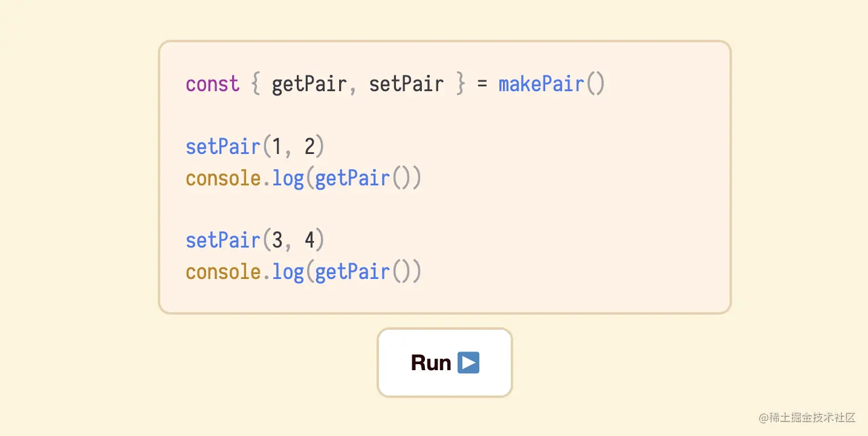This screenshot has width=868, height=436.
Task: Click the opening curly brace after const
Action: [255, 84]
